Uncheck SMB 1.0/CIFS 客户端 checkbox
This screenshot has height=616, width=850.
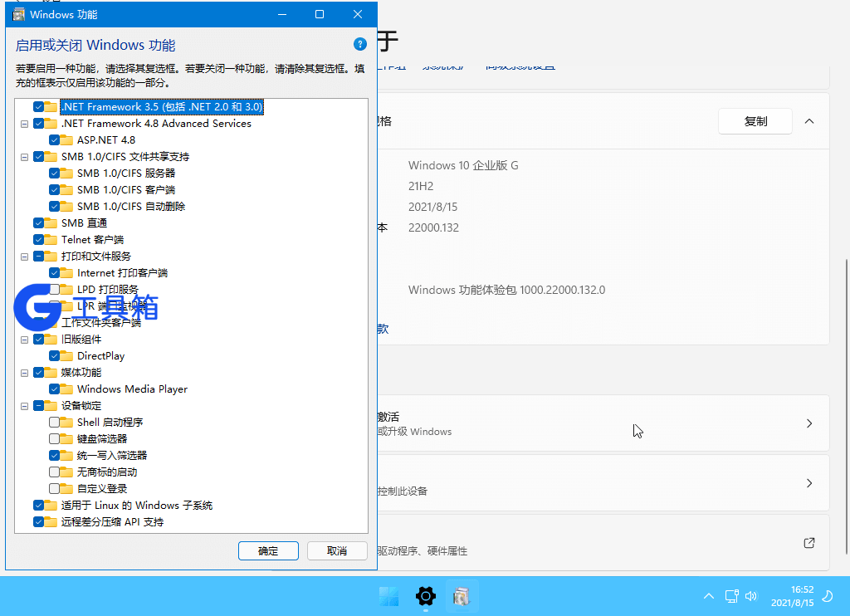click(x=54, y=190)
